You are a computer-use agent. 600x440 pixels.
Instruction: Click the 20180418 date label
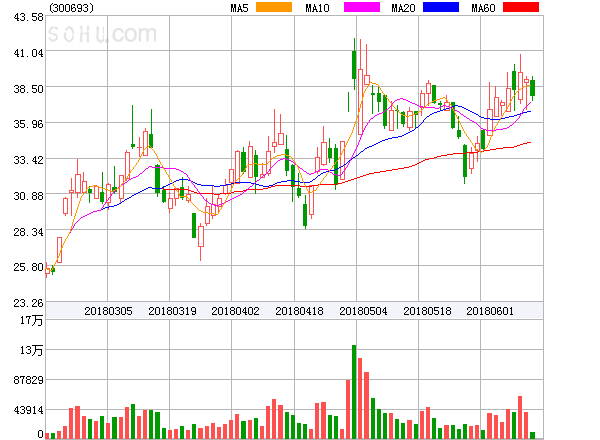pos(299,311)
